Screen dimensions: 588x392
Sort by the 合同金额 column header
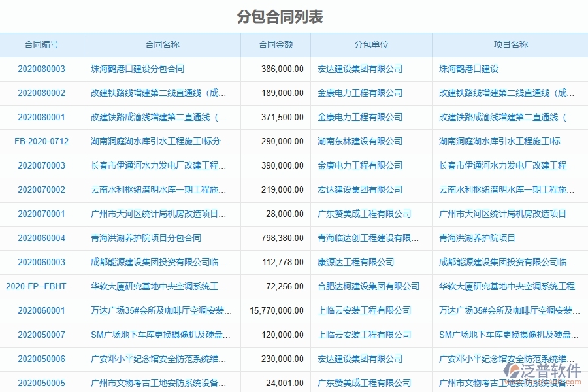point(275,44)
